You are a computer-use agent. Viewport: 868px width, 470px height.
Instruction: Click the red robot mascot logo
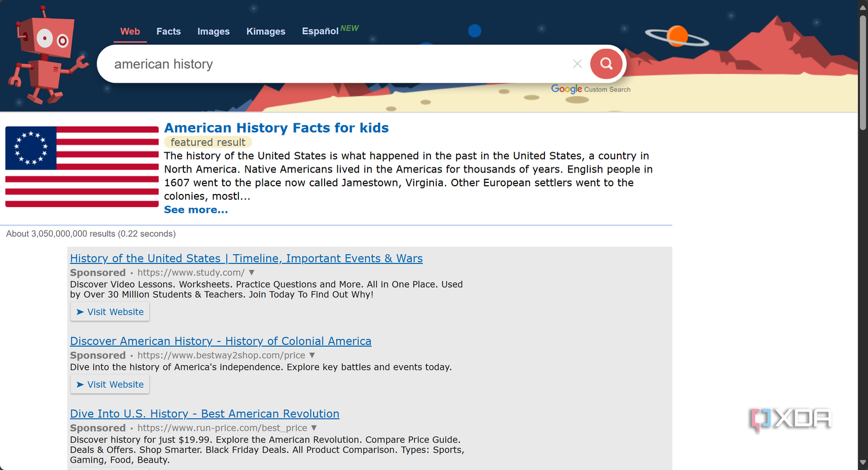point(47,56)
